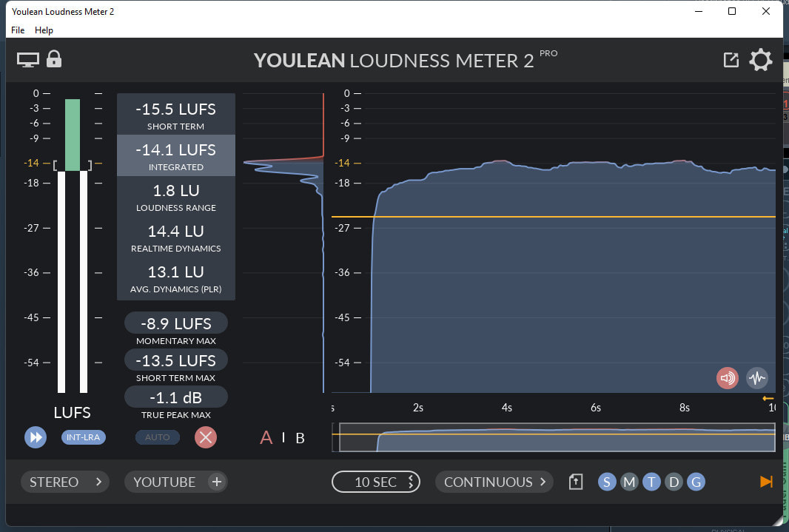Click the orange left arrow above the timeline
The image size is (789, 532).
[768, 398]
